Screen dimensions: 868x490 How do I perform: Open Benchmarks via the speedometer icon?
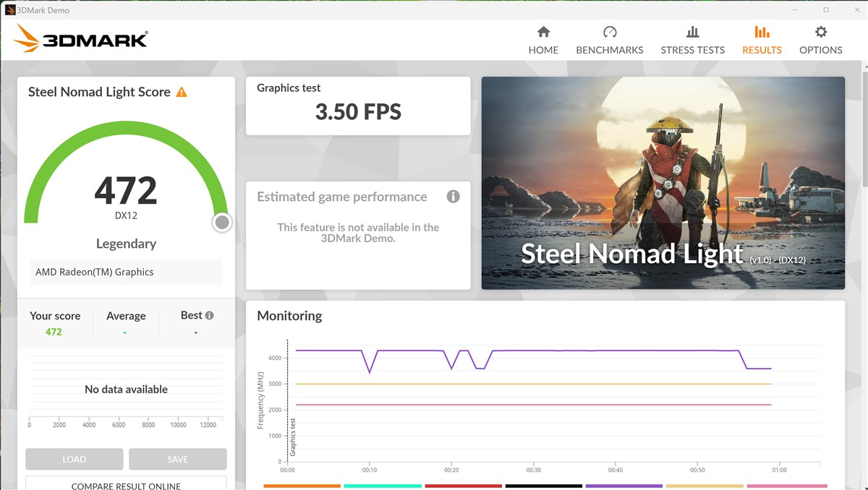pyautogui.click(x=609, y=32)
